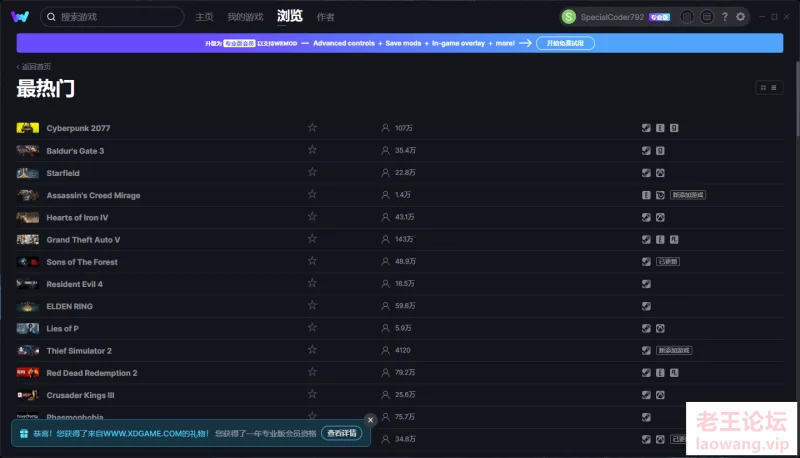
Task: Click the Xbox icon in Starfield row
Action: pos(660,173)
